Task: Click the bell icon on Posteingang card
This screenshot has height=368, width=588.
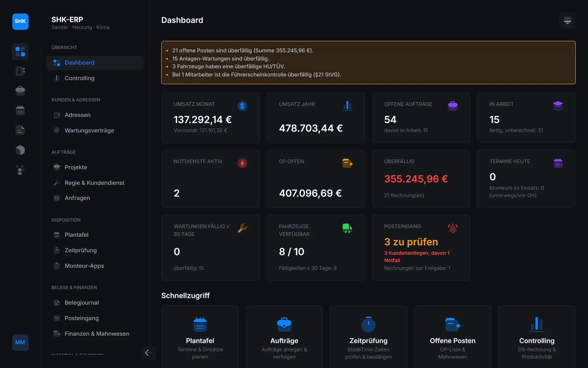Action: pos(453,228)
